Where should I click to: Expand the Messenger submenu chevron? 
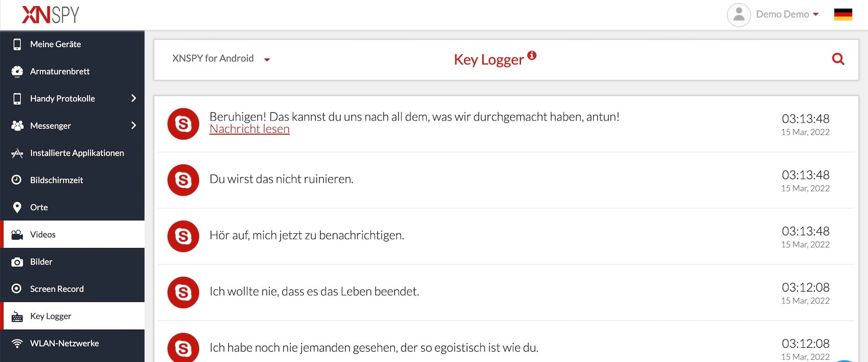pos(133,125)
